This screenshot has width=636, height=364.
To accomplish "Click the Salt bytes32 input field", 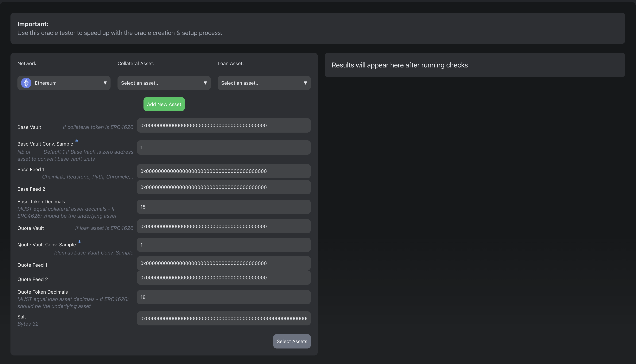I will coord(223,318).
